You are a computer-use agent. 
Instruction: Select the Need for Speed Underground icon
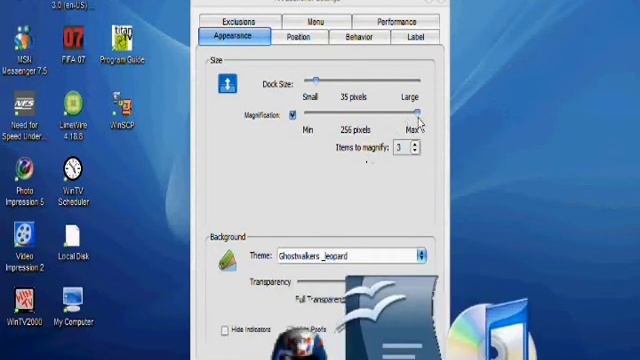click(x=24, y=104)
